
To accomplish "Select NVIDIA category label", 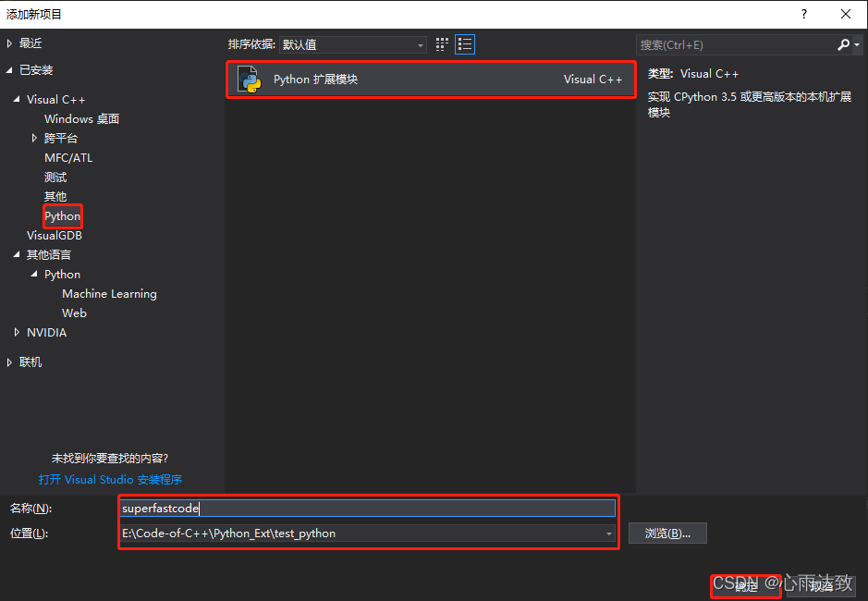I will click(x=46, y=332).
